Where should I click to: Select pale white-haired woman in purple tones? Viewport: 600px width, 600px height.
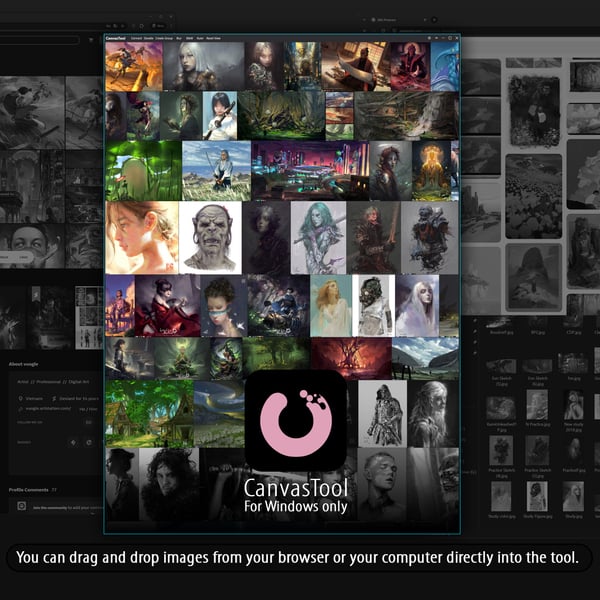click(x=417, y=306)
